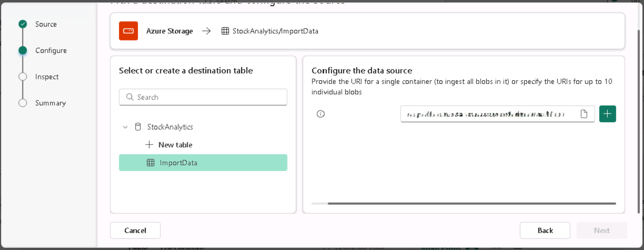This screenshot has width=644, height=250.
Task: Click the file icon in URI field
Action: 584,114
